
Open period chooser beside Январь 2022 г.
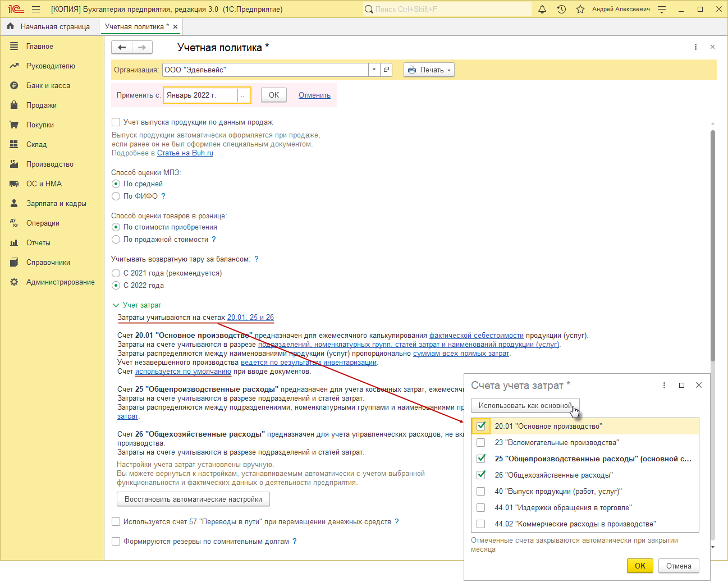[x=244, y=95]
